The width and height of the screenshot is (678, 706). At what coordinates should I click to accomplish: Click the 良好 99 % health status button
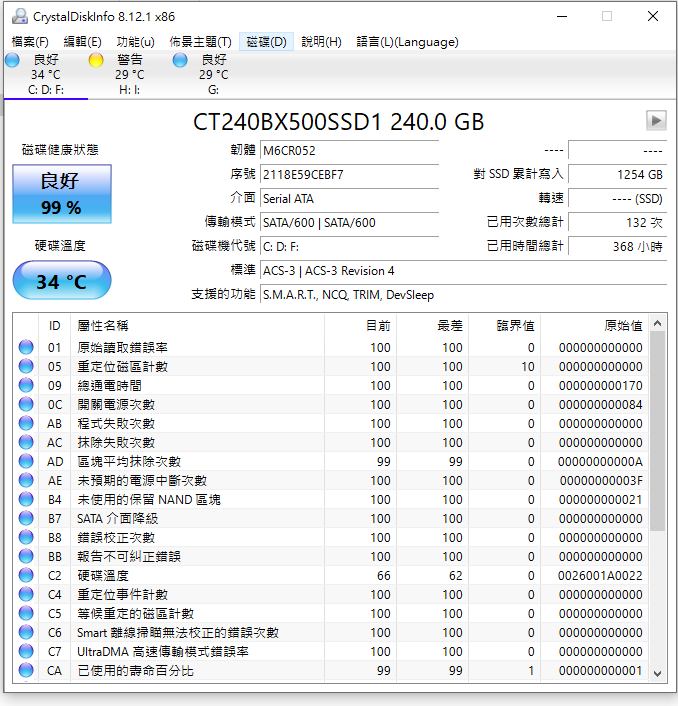62,194
